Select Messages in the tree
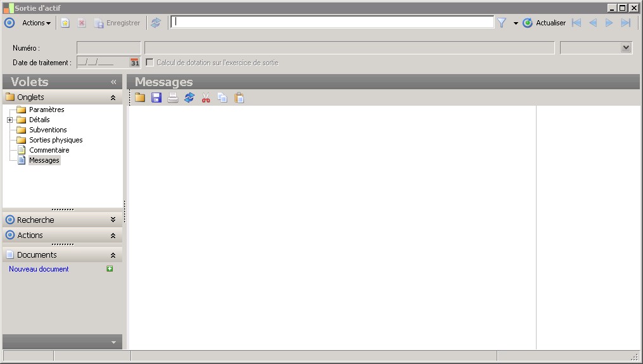Screen dimensions: 643x364 tap(44, 160)
